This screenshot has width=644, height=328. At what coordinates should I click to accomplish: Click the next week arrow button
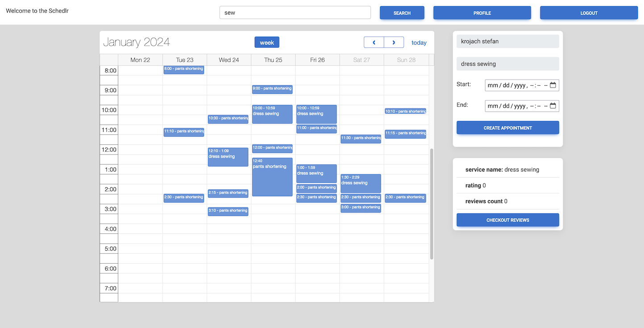(394, 42)
